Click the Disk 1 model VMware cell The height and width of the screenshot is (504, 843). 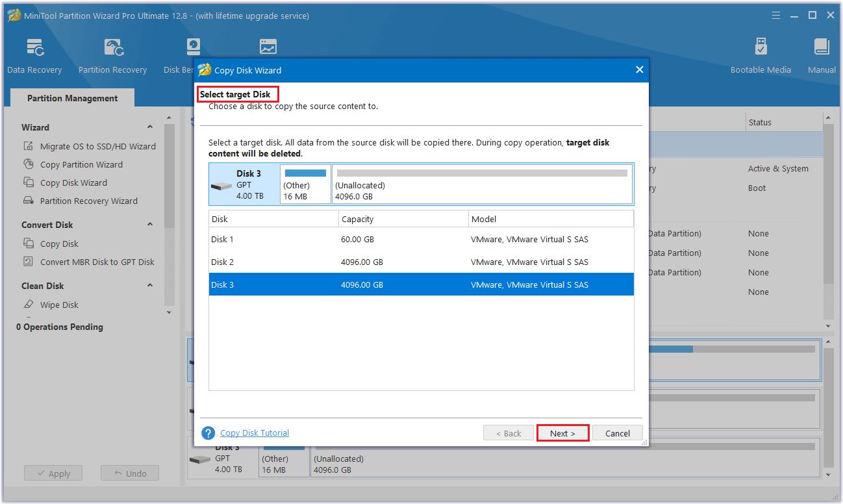click(529, 239)
